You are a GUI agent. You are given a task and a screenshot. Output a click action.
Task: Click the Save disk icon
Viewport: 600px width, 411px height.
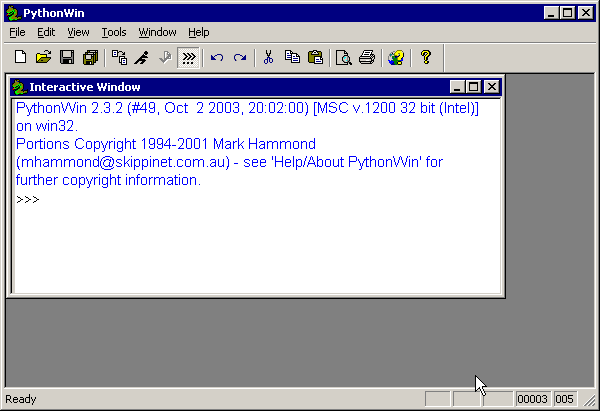[67, 58]
